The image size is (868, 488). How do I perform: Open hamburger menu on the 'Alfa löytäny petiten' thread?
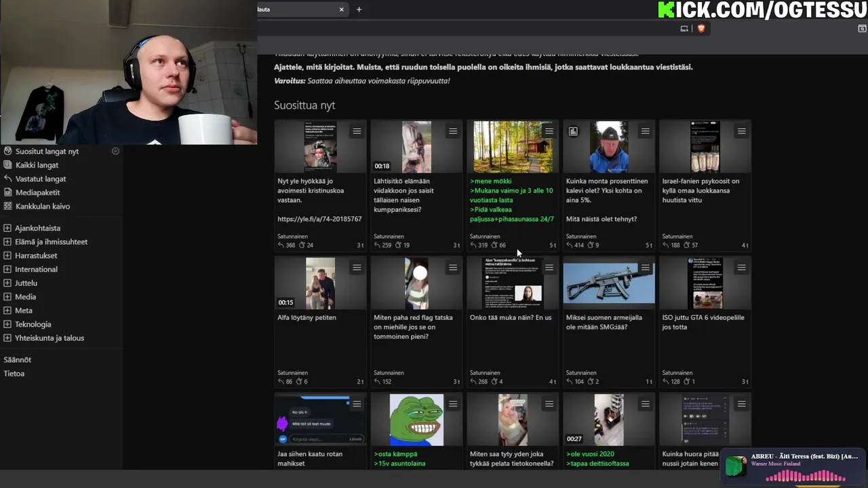pyautogui.click(x=357, y=268)
